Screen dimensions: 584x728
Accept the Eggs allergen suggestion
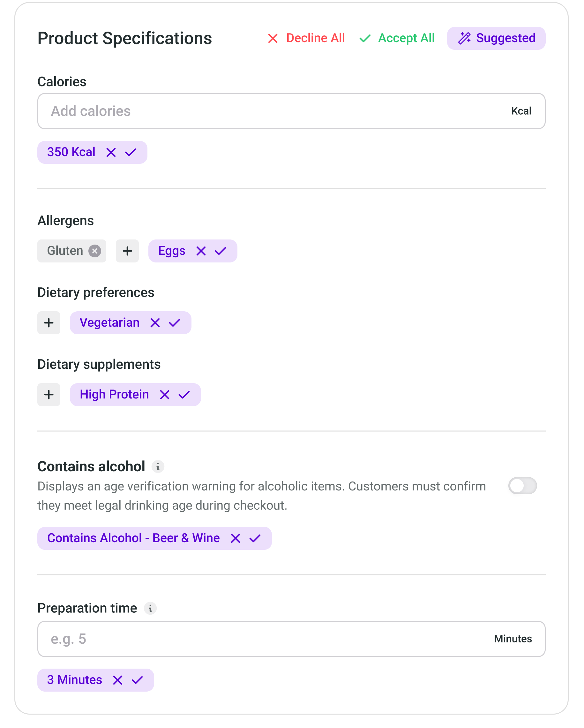221,251
